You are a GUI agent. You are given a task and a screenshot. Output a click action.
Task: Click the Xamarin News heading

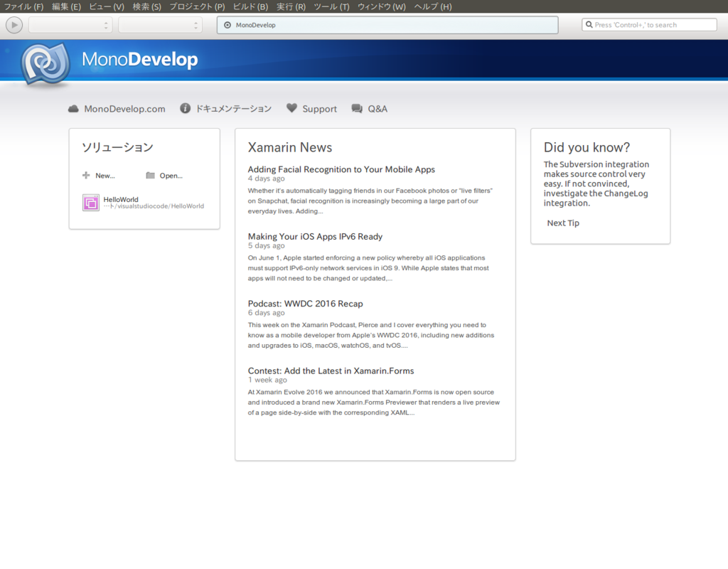click(290, 147)
